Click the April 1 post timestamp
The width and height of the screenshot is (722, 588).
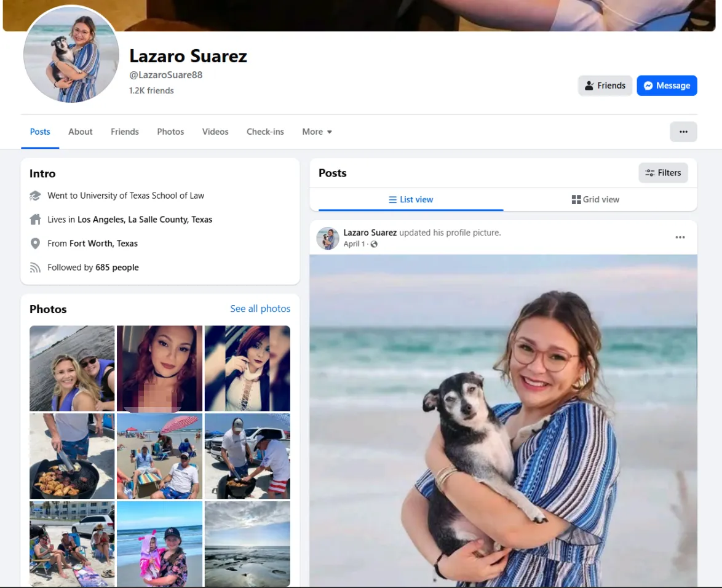tap(354, 244)
